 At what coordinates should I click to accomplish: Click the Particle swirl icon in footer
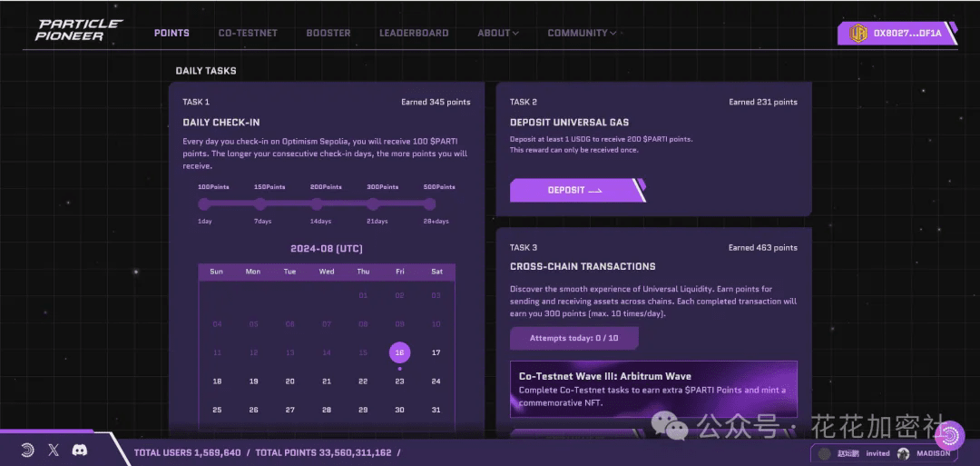27,451
